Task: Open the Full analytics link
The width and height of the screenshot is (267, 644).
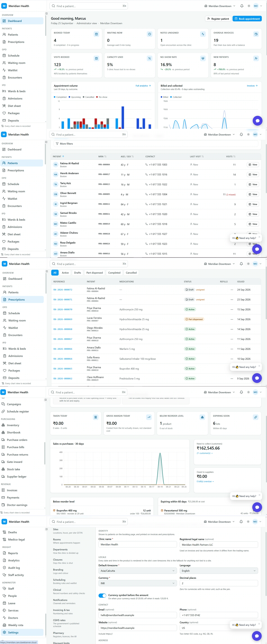Action: 143,86
